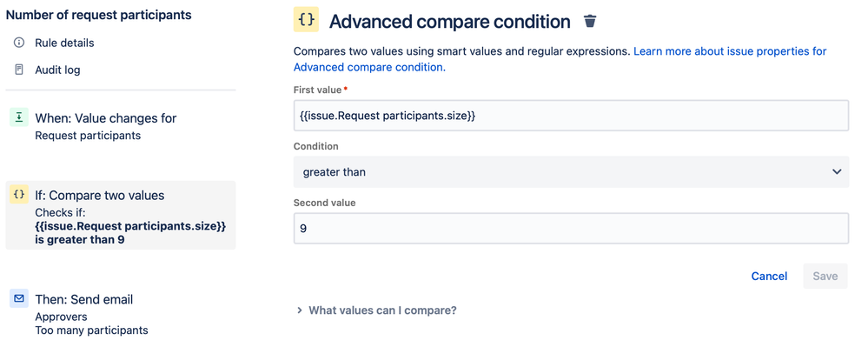Open the Learn more about issue properties link

560,59
